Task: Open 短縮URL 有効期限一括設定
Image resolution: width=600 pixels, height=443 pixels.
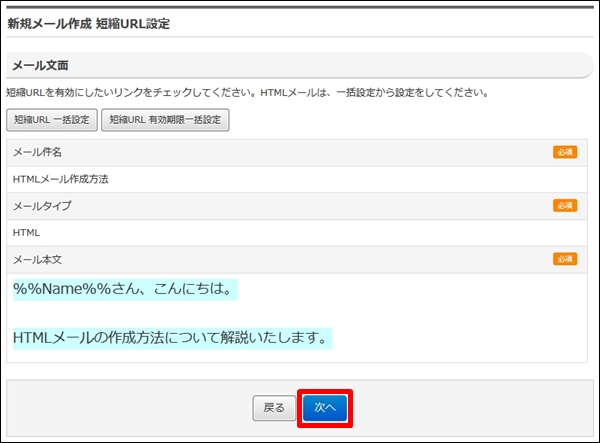Action: 165,120
